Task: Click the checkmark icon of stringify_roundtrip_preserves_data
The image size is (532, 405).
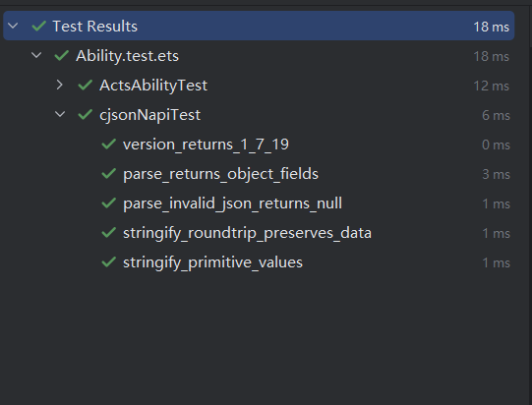Action: tap(109, 232)
